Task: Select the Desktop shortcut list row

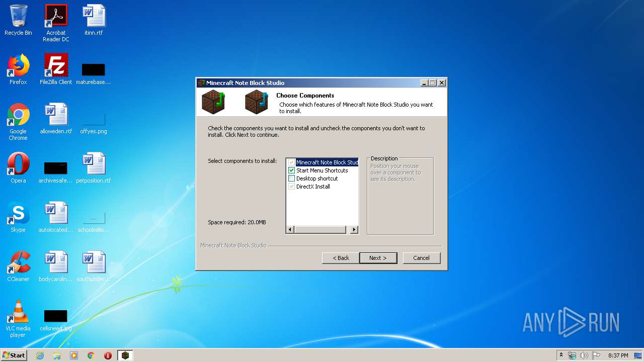Action: tap(317, 178)
